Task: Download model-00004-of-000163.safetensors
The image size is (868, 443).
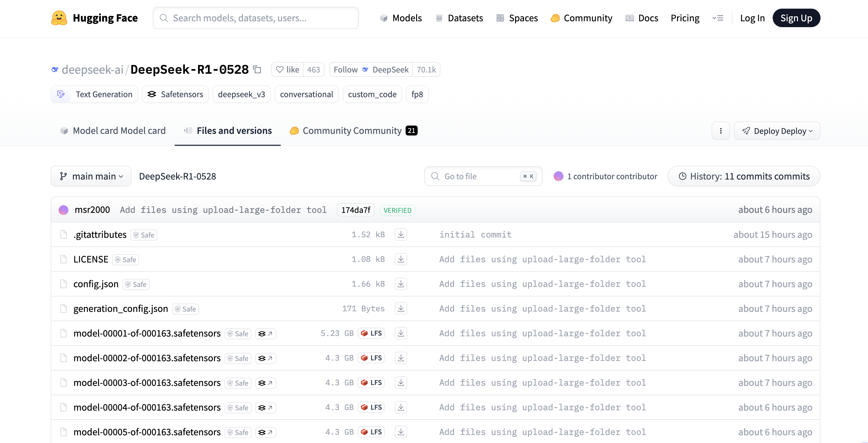Action: [401, 407]
